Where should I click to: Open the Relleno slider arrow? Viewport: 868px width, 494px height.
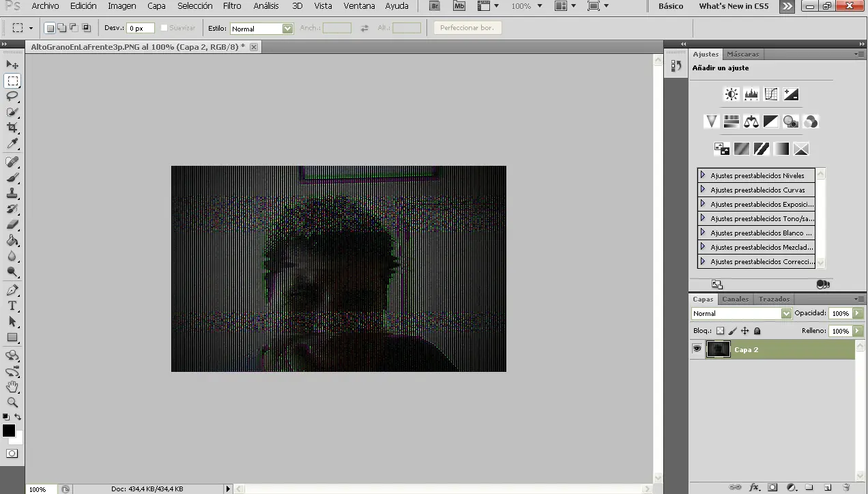(858, 331)
